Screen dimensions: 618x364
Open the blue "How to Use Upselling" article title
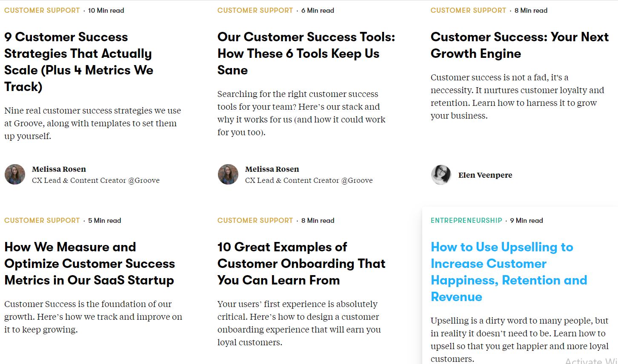point(509,272)
